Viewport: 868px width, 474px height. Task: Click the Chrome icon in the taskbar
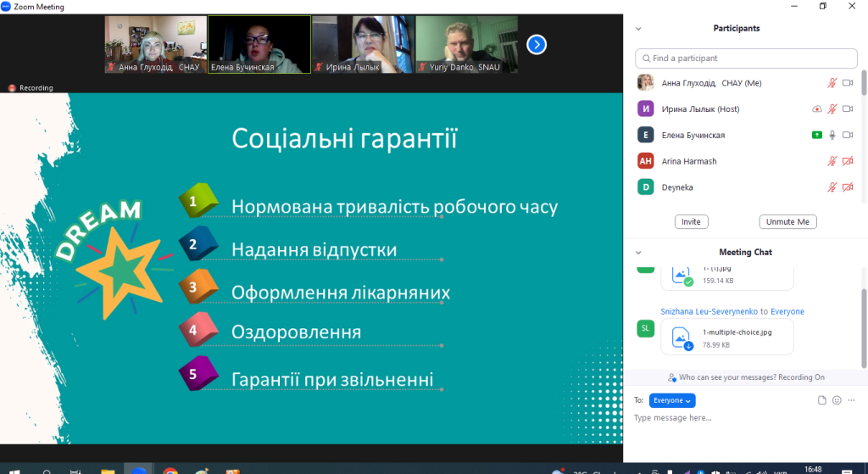(170, 469)
